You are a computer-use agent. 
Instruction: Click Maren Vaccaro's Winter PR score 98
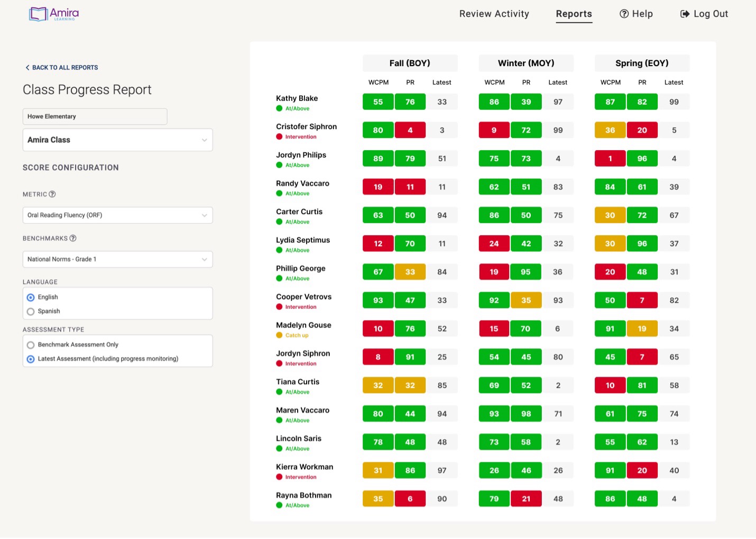click(526, 414)
